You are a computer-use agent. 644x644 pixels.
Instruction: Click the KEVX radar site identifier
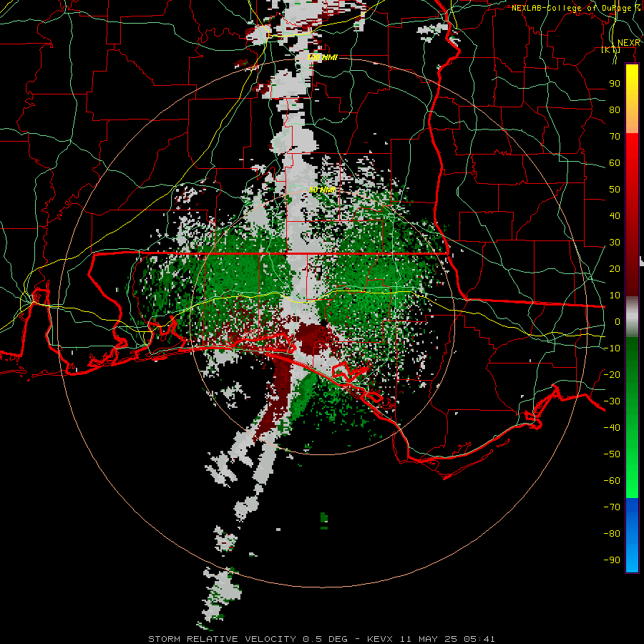click(380, 639)
